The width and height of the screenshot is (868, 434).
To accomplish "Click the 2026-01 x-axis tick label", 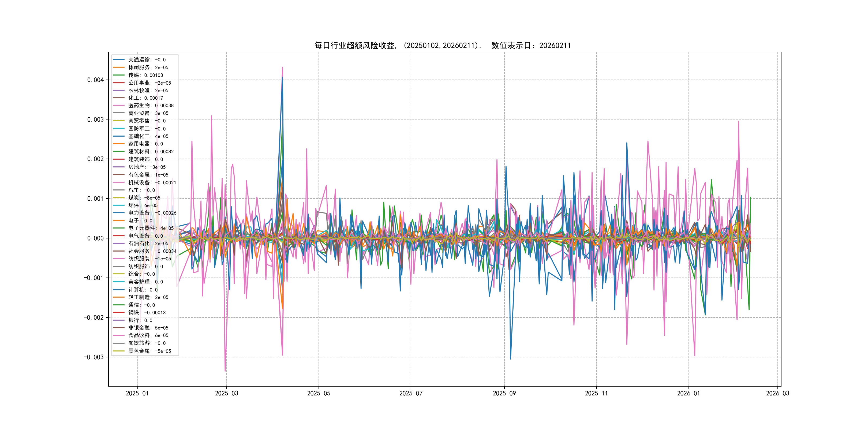I will (x=689, y=393).
